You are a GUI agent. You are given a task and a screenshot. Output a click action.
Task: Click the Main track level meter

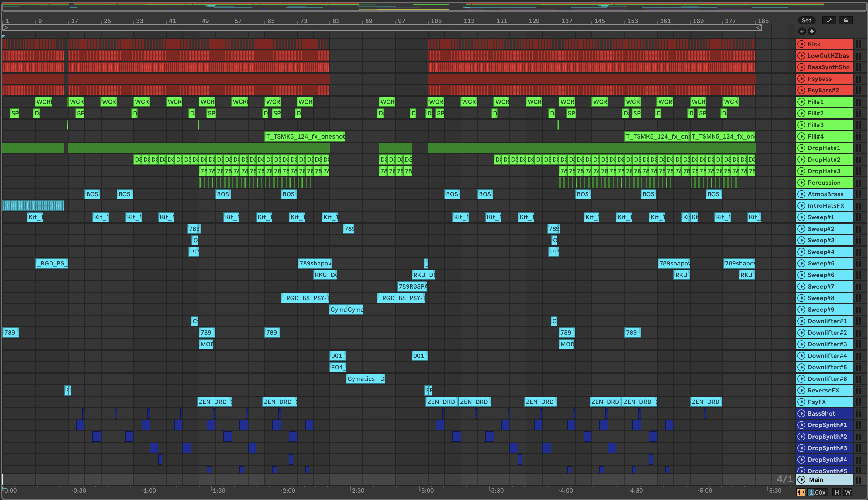pyautogui.click(x=858, y=480)
